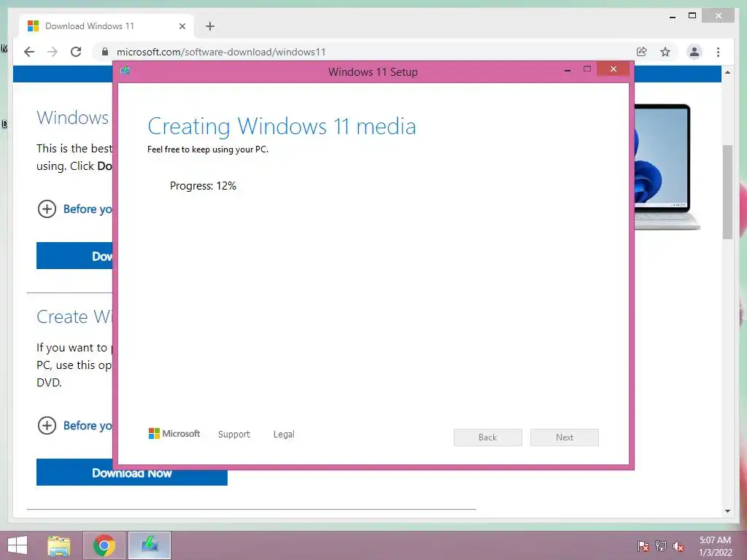Close the Windows 11 Setup window
The height and width of the screenshot is (560, 747).
pyautogui.click(x=613, y=69)
